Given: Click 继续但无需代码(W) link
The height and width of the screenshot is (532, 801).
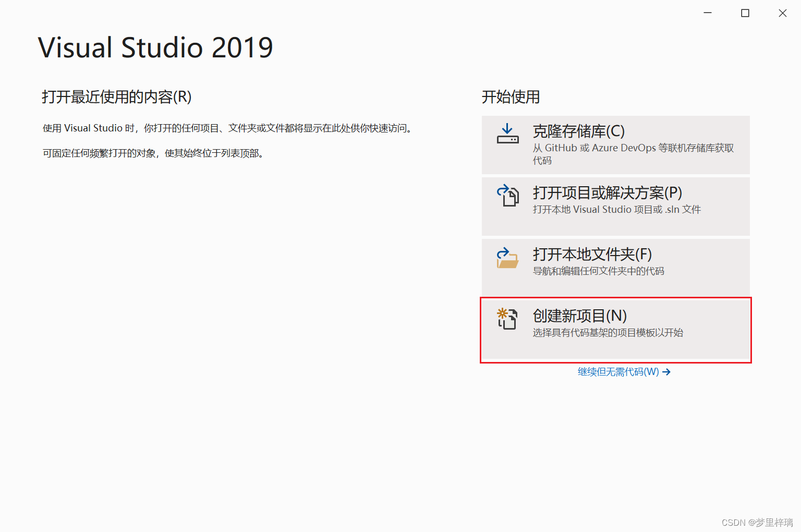Looking at the screenshot, I should point(624,372).
